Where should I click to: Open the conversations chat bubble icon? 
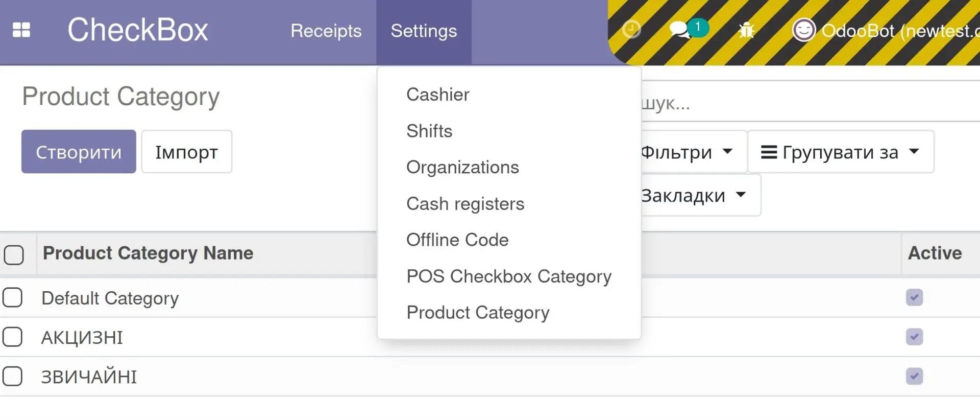click(x=680, y=30)
